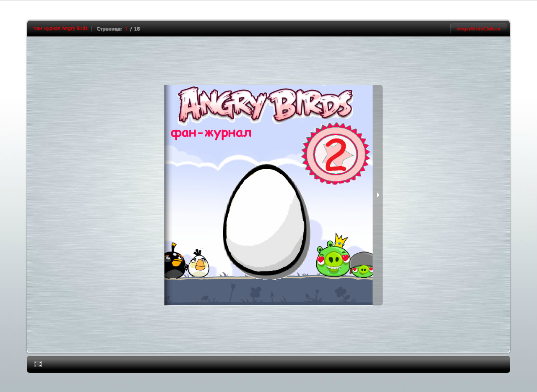Viewport: 537px width, 392px height.
Task: Select the current page number 1
Action: (126, 29)
